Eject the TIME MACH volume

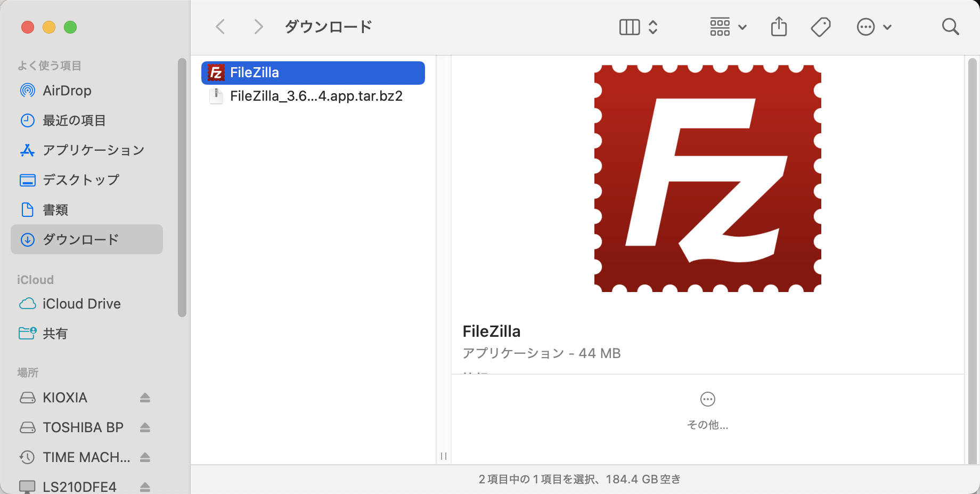tap(145, 457)
